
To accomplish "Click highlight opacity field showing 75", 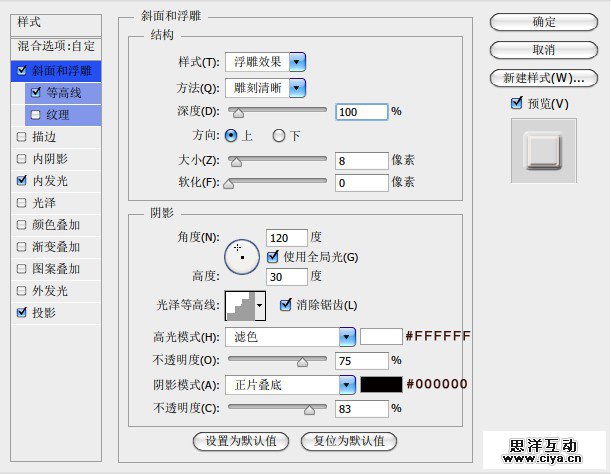I will click(362, 361).
